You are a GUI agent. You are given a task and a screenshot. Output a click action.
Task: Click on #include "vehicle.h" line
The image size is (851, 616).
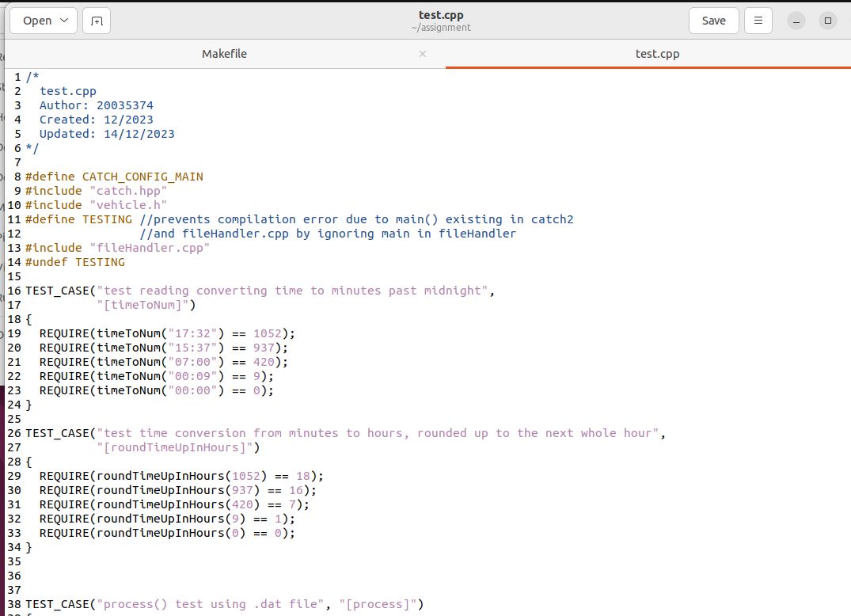(96, 204)
